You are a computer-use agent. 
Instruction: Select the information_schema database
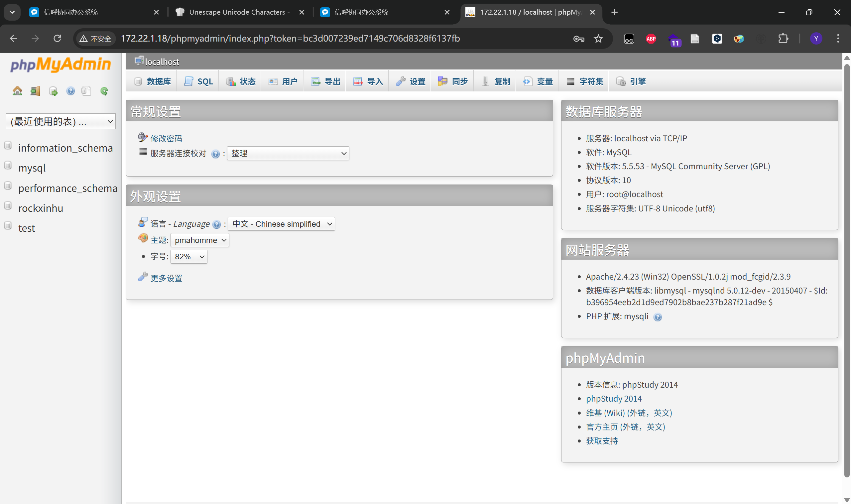click(x=65, y=148)
